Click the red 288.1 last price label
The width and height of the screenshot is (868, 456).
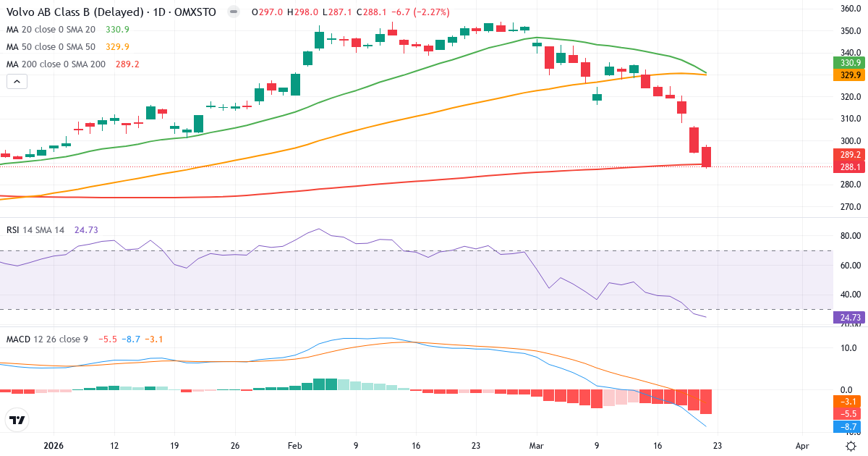pyautogui.click(x=848, y=165)
